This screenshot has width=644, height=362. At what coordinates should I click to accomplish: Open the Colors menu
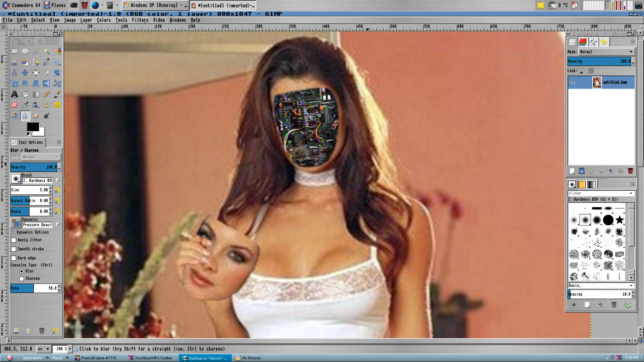104,20
